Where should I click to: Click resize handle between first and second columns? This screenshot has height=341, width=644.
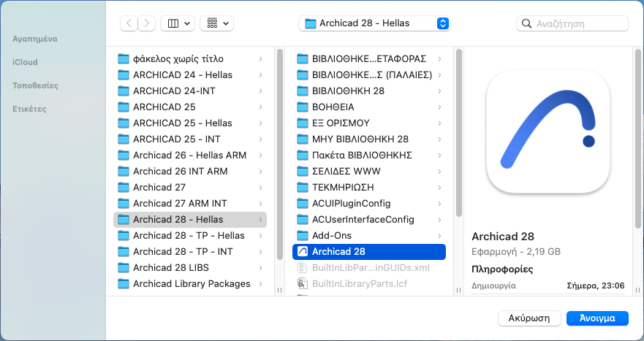280,290
